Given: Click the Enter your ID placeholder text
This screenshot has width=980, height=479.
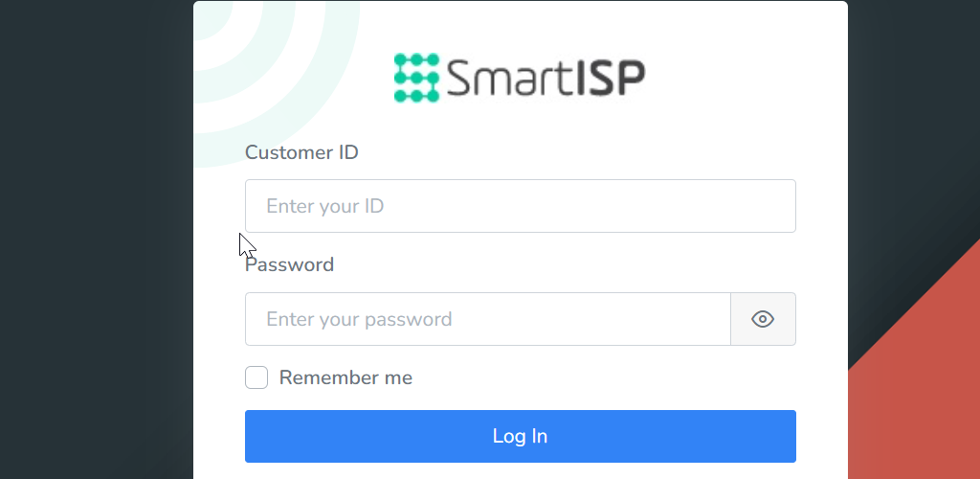Looking at the screenshot, I should point(325,206).
